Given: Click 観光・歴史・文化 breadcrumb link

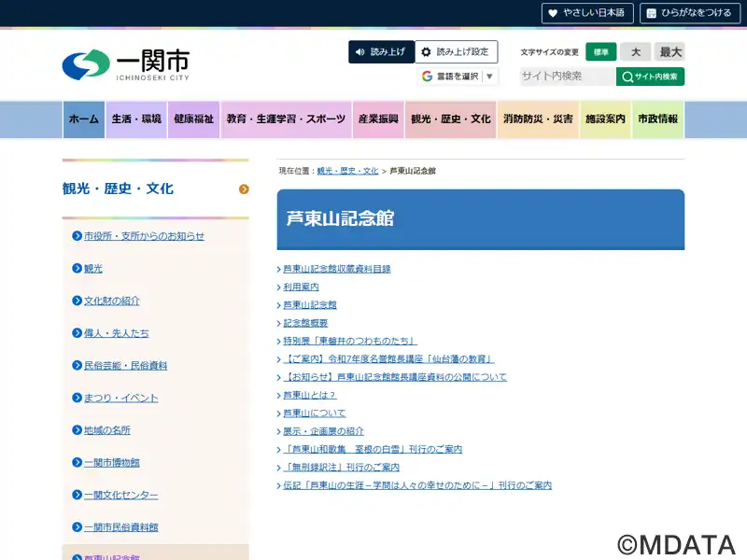Looking at the screenshot, I should pyautogui.click(x=347, y=172).
